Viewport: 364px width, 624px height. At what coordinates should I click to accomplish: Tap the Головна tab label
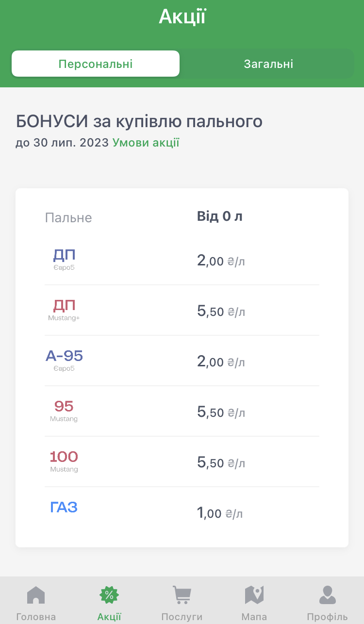(36, 617)
